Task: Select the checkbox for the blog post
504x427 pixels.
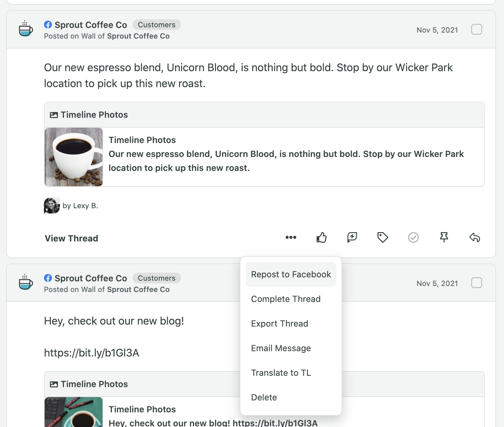Action: (477, 283)
